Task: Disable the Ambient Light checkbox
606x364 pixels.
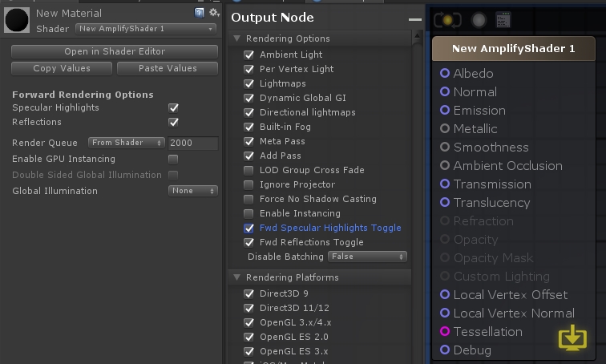Action: click(x=248, y=55)
